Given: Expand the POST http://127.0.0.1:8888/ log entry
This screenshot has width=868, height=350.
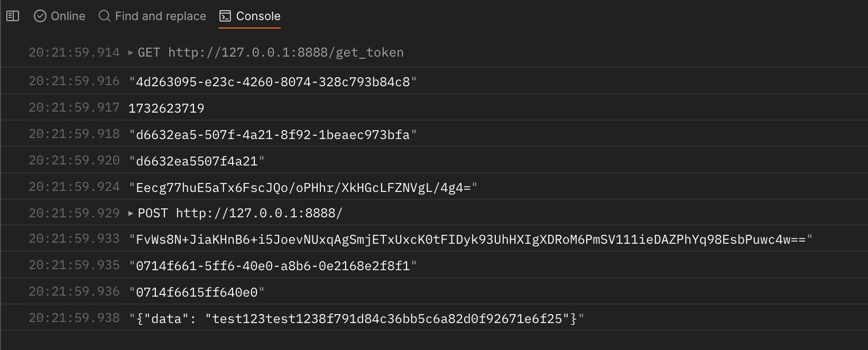Looking at the screenshot, I should [x=130, y=213].
